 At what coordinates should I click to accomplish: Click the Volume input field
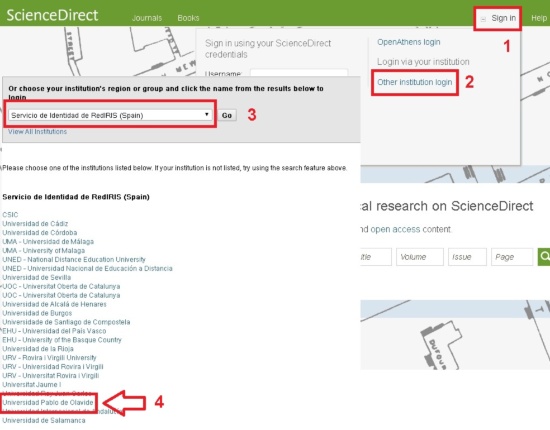[x=420, y=257]
